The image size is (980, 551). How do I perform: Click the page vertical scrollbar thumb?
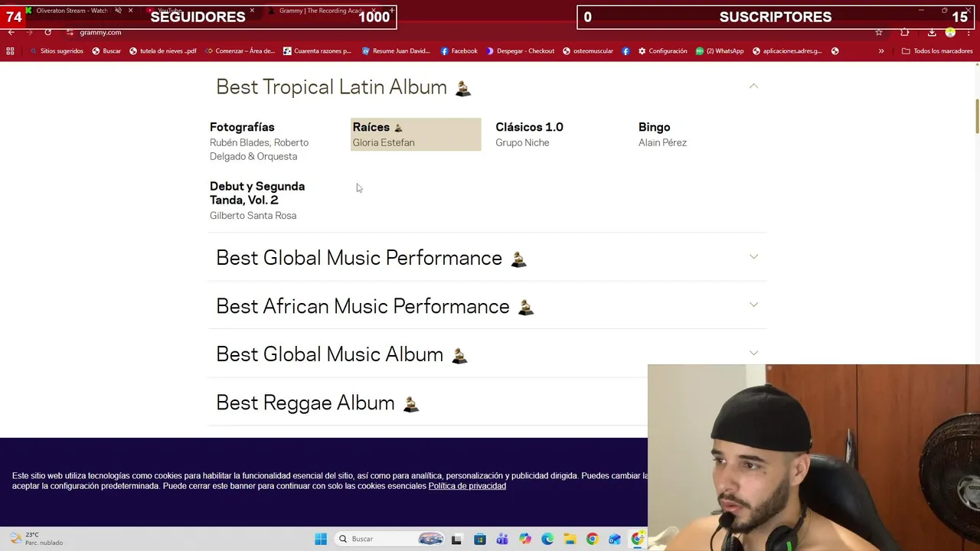coord(976,116)
